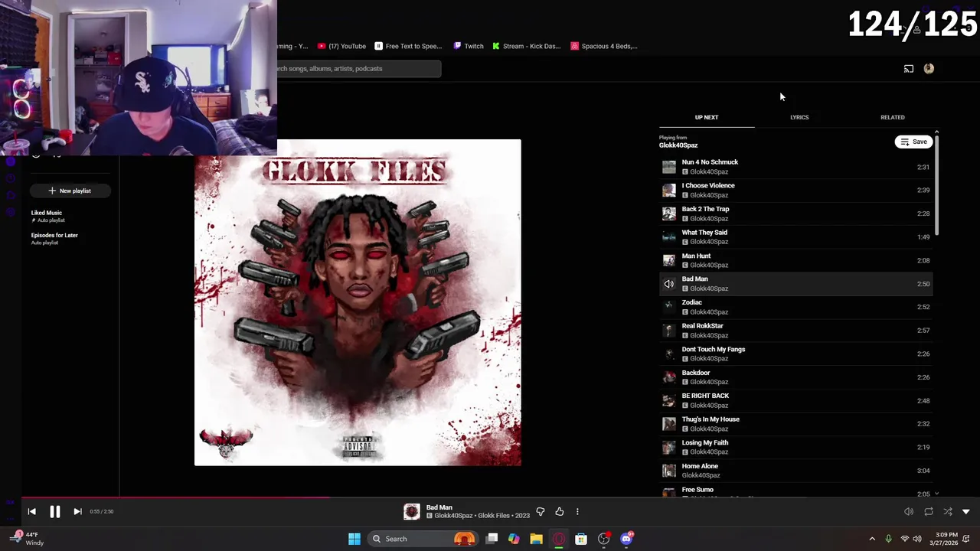Viewport: 980px width, 551px height.
Task: Play Zodiac from the queue
Action: point(796,307)
